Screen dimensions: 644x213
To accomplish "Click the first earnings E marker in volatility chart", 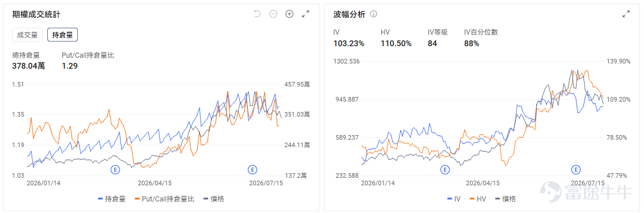I will pos(445,169).
